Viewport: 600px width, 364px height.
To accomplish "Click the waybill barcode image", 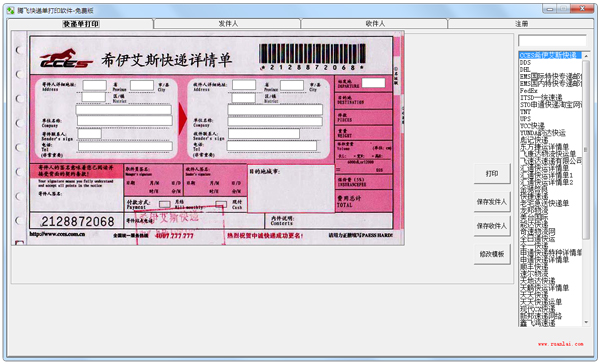I will (x=313, y=57).
